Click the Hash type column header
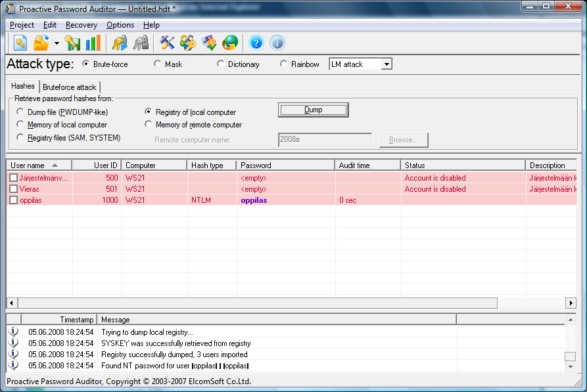The height and width of the screenshot is (392, 587). click(212, 165)
